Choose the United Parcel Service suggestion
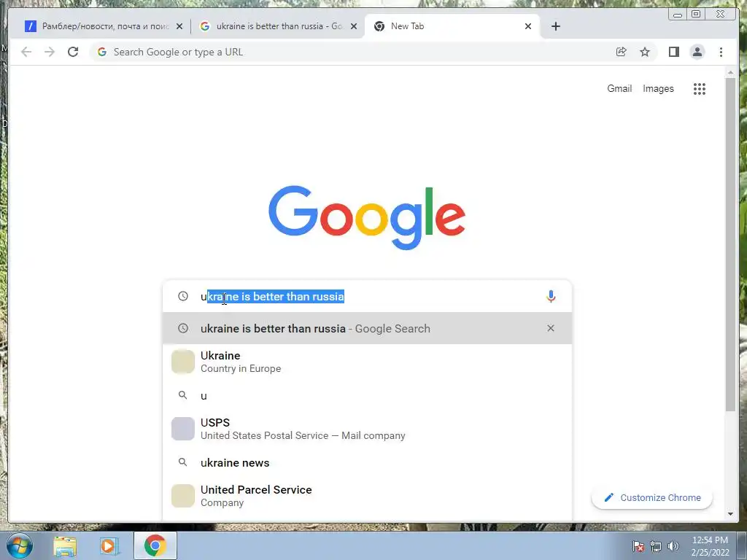Screen dimensions: 747x560 [367, 496]
